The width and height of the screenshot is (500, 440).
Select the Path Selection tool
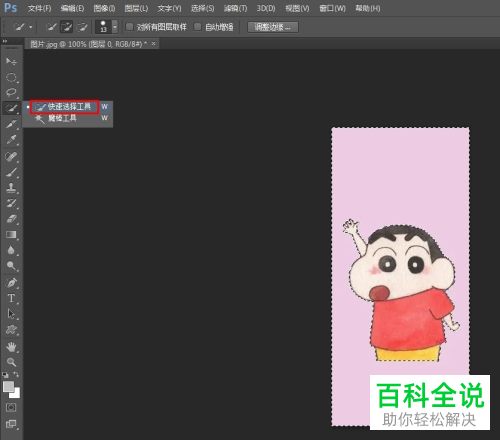click(x=11, y=314)
